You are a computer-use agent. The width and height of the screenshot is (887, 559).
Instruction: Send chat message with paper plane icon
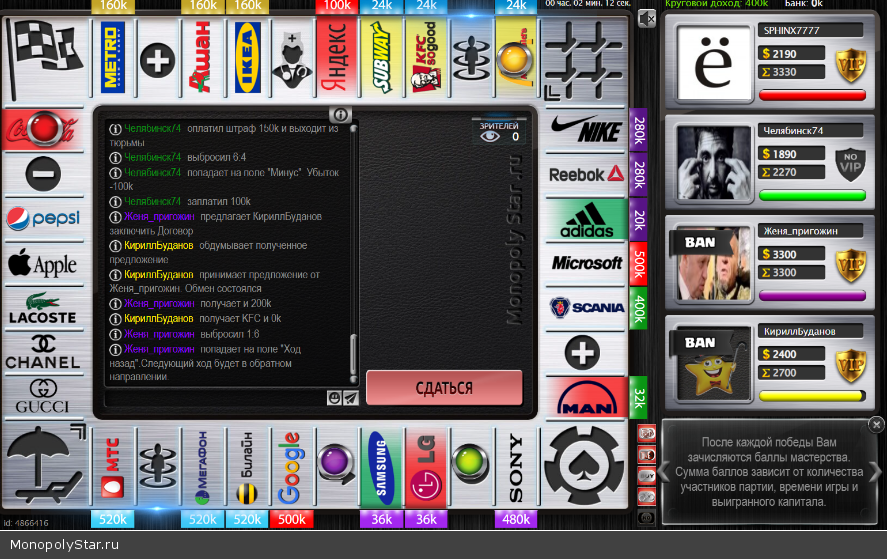pos(351,398)
